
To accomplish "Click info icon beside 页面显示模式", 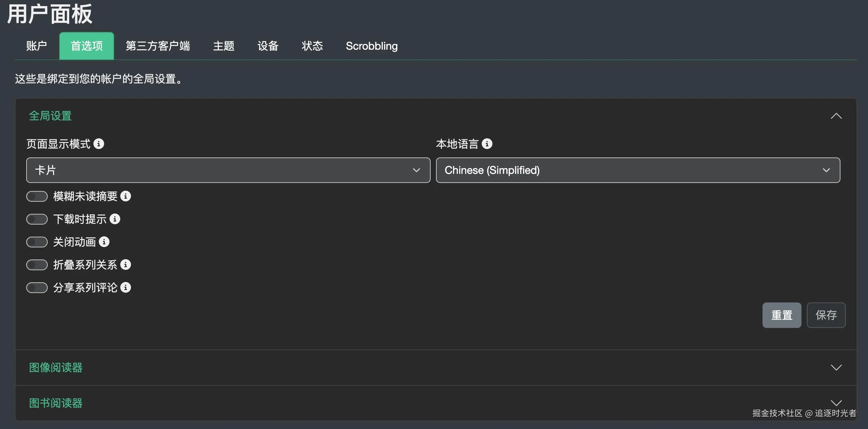I will 99,144.
